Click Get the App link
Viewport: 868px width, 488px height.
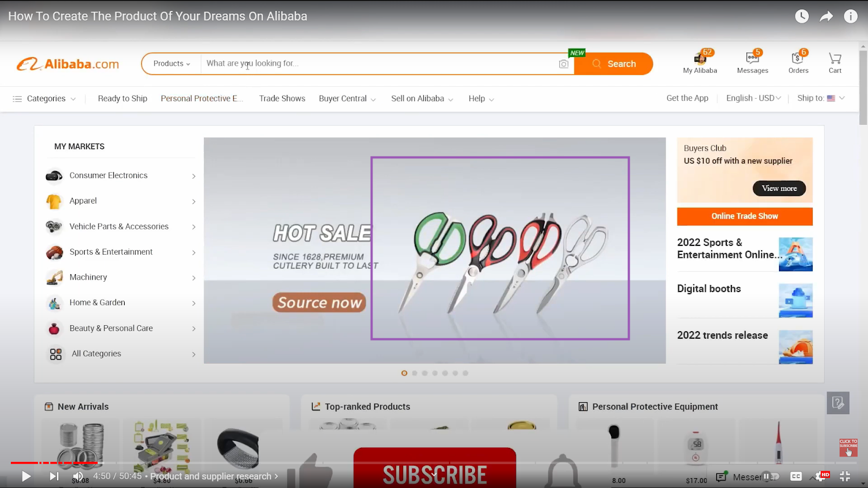(687, 98)
